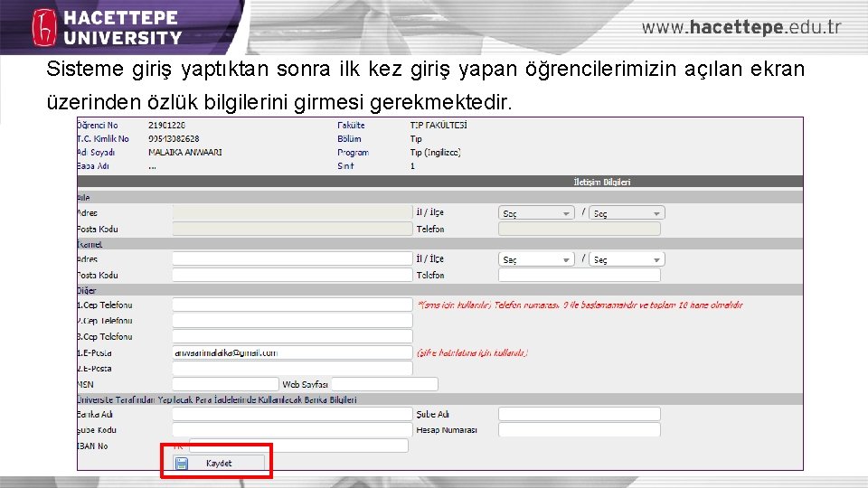Image resolution: width=868 pixels, height=488 pixels.
Task: Click the 1.E-Posta field with gmail address
Action: pos(292,352)
